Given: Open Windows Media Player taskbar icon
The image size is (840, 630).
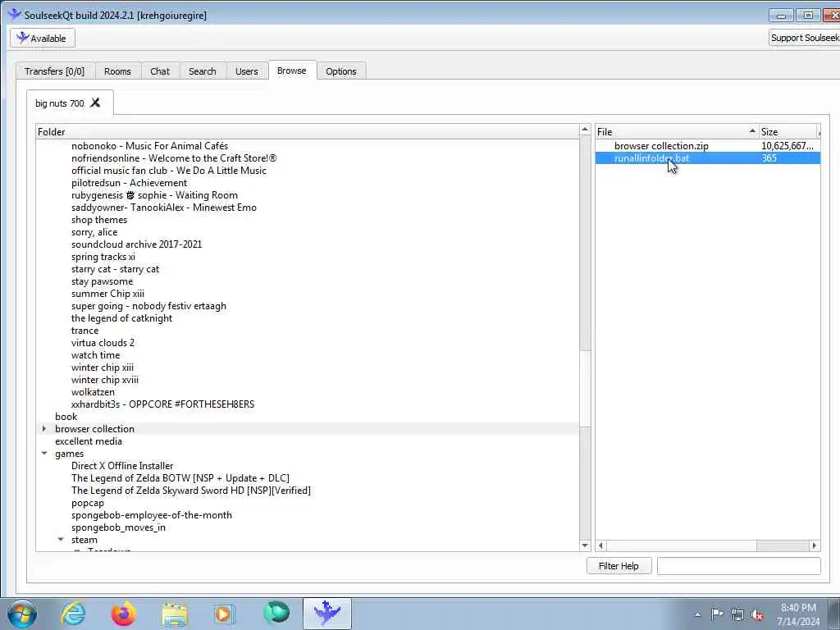Looking at the screenshot, I should click(225, 614).
